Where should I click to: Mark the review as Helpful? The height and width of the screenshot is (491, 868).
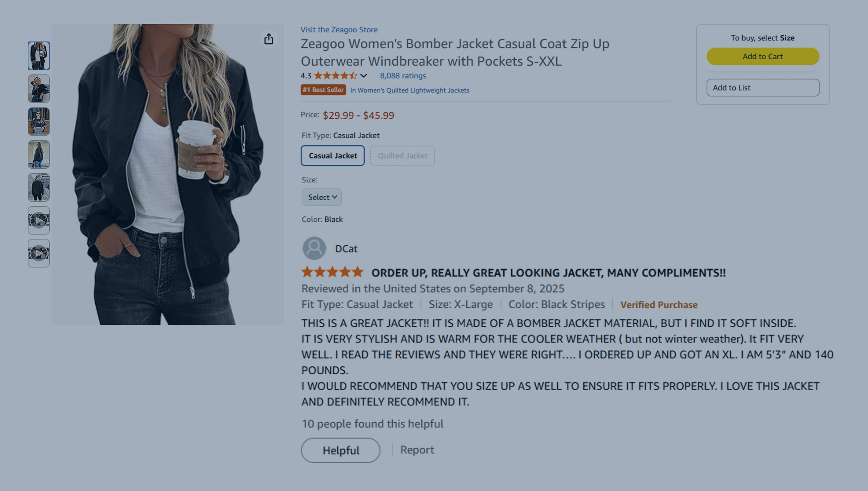[x=340, y=450]
